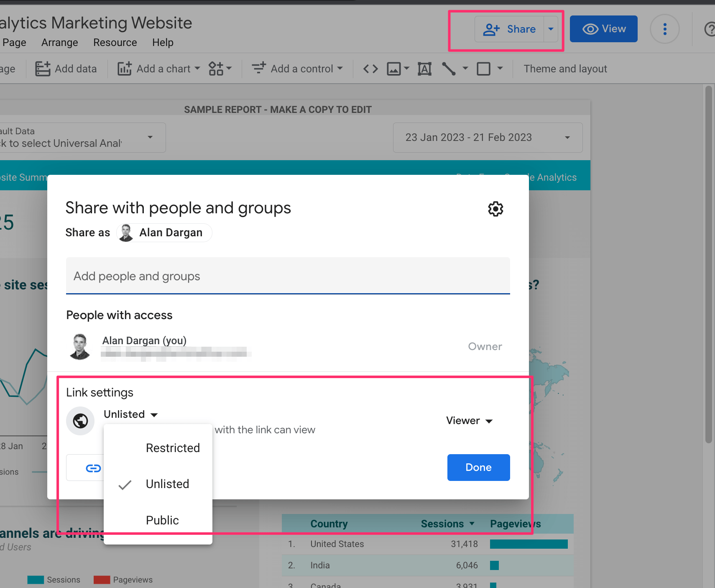
Task: Open the three-dot more options menu
Action: [664, 29]
